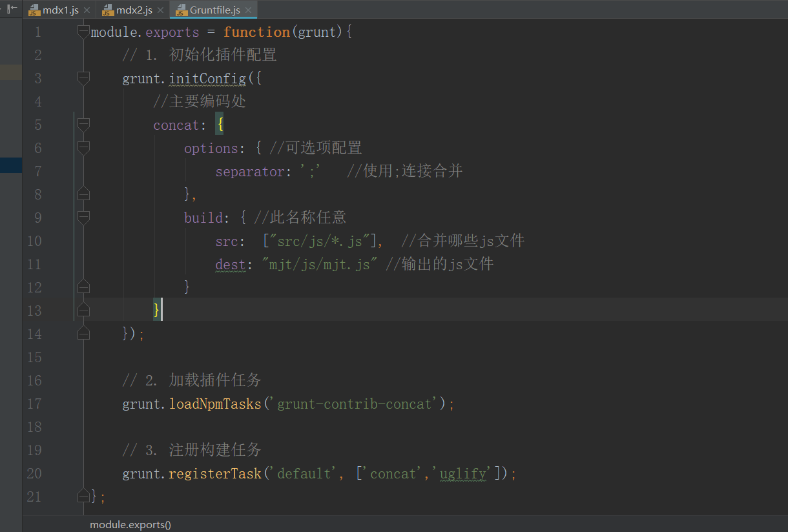This screenshot has width=788, height=532.
Task: Click the underlined 'uglify' string on line 20
Action: 462,474
